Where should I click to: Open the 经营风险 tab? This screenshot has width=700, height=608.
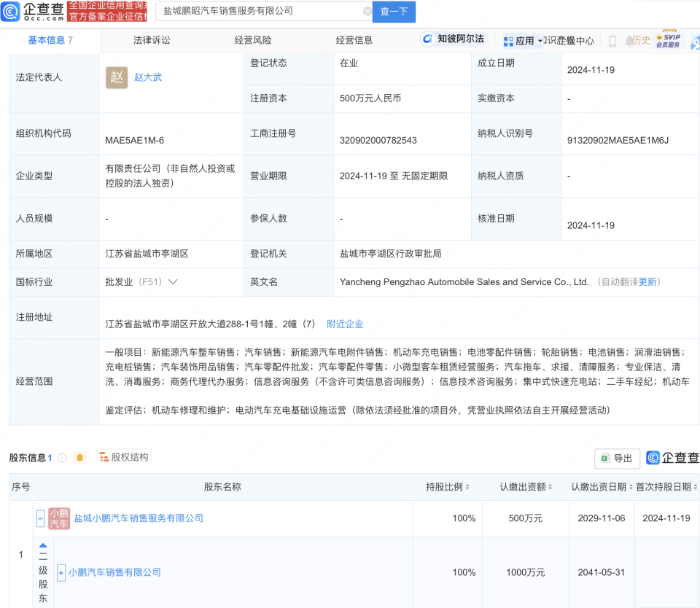coord(253,40)
